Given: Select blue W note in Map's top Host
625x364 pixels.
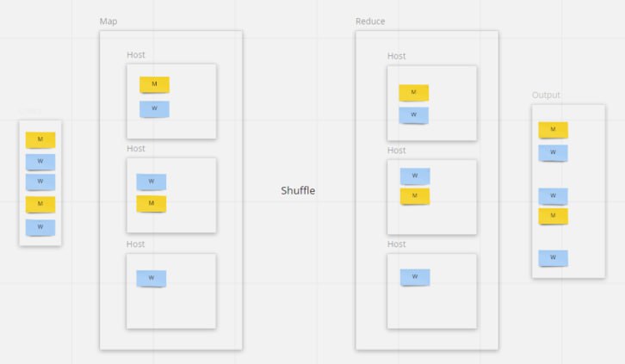Looking at the screenshot, I should click(x=154, y=108).
